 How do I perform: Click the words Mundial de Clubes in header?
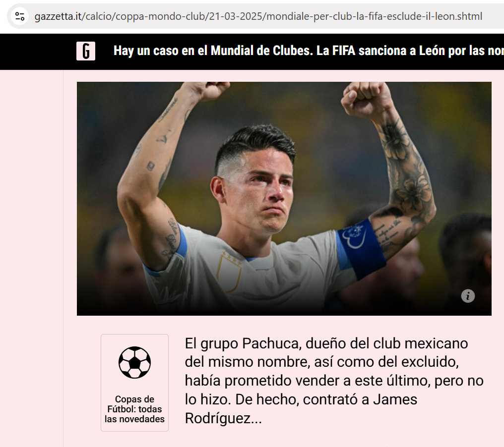261,51
